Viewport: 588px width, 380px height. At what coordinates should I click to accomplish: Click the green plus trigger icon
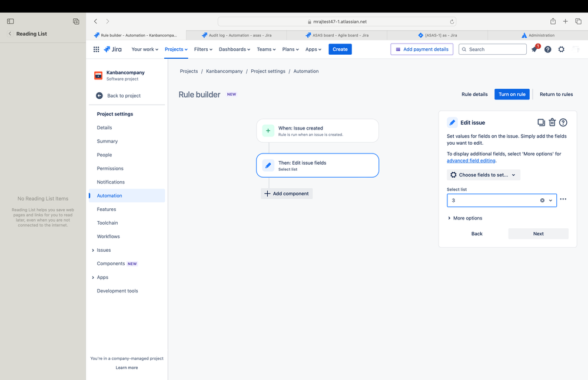click(x=268, y=131)
